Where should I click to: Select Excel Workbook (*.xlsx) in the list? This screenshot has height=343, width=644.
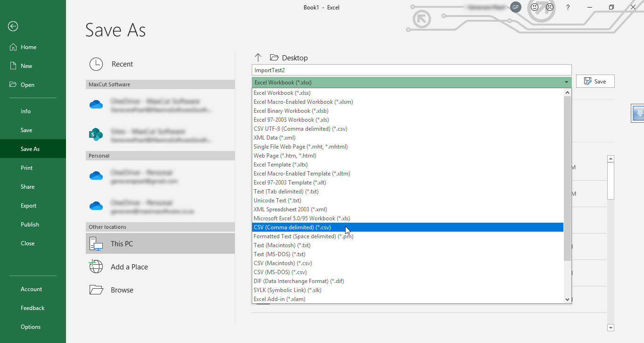(408, 93)
